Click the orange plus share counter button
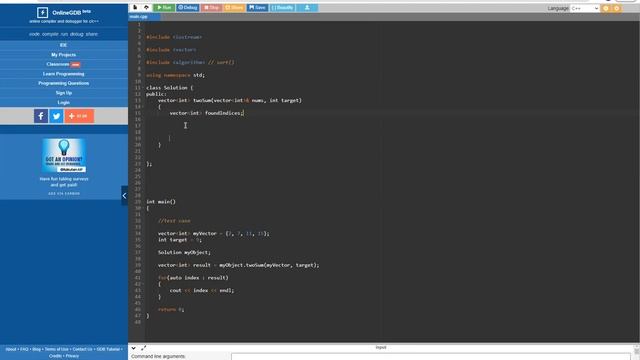The image size is (640, 360). (x=79, y=116)
